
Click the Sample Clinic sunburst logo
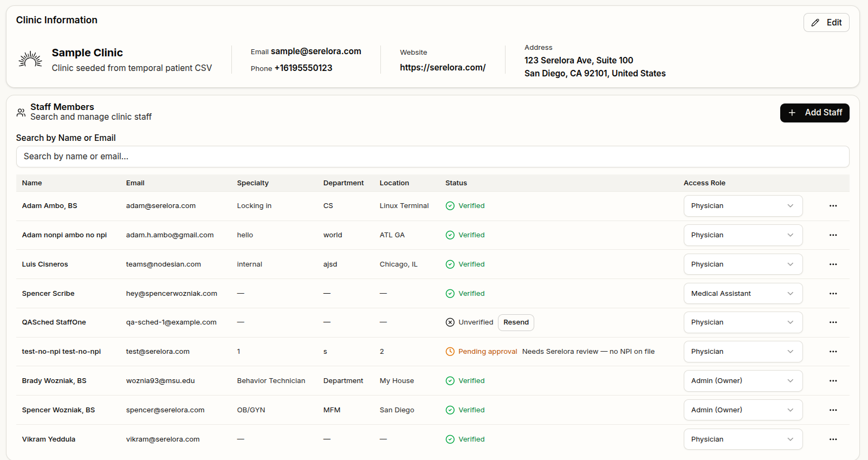coord(30,60)
